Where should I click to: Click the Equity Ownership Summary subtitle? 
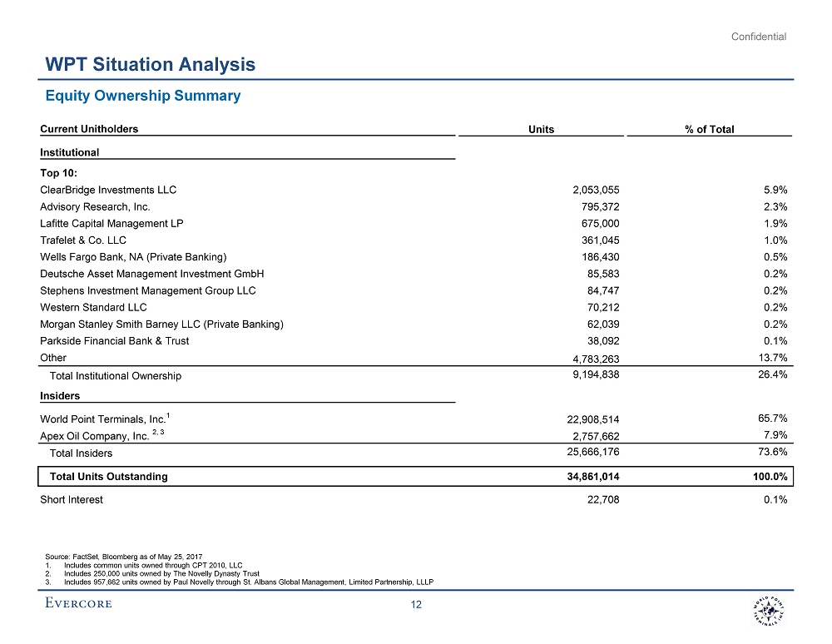coord(142,96)
